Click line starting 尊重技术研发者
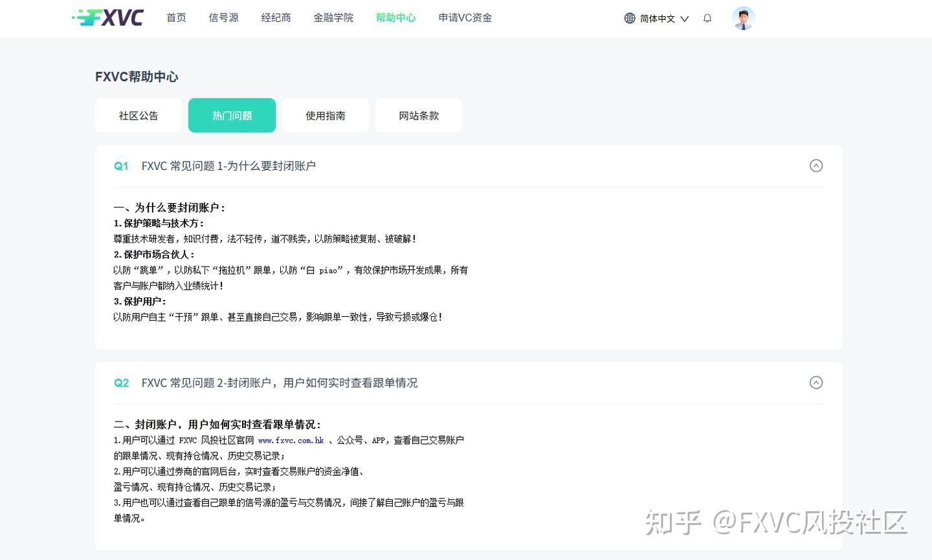Screen dimensions: 932x560 265,239
